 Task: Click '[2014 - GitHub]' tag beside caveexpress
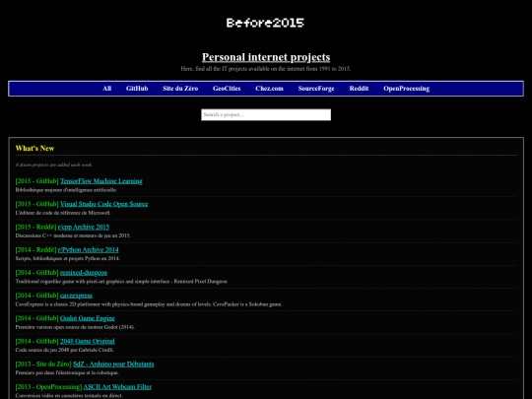tap(37, 296)
